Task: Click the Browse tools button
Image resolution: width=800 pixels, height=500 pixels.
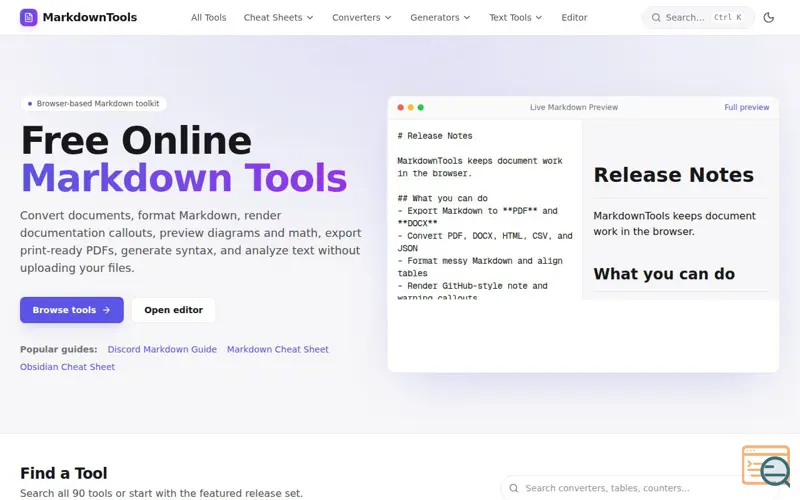Action: pos(72,310)
